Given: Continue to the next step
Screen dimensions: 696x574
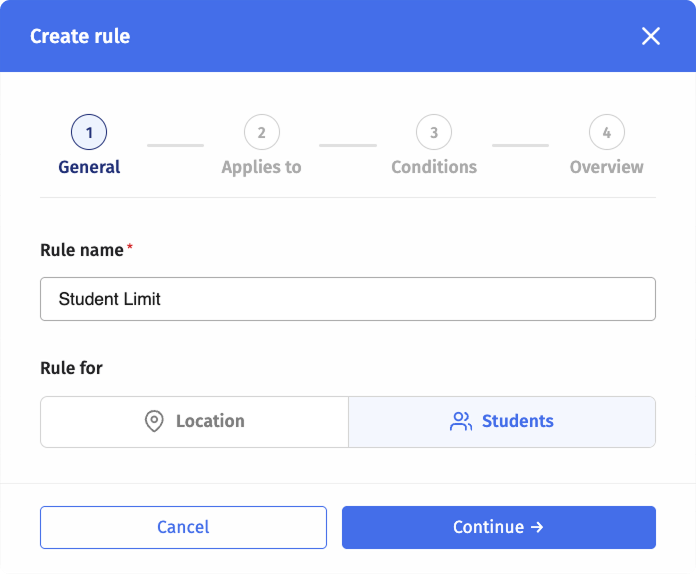Looking at the screenshot, I should (x=499, y=527).
